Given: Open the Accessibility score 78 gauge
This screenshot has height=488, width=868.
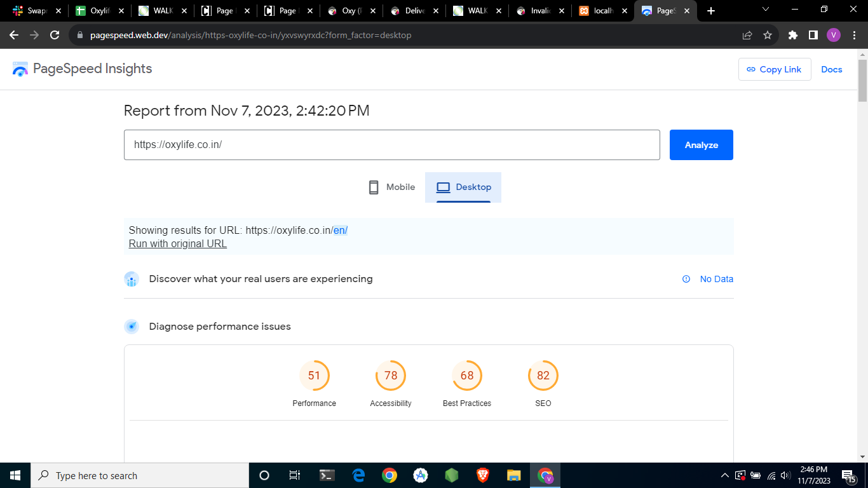Looking at the screenshot, I should [391, 376].
